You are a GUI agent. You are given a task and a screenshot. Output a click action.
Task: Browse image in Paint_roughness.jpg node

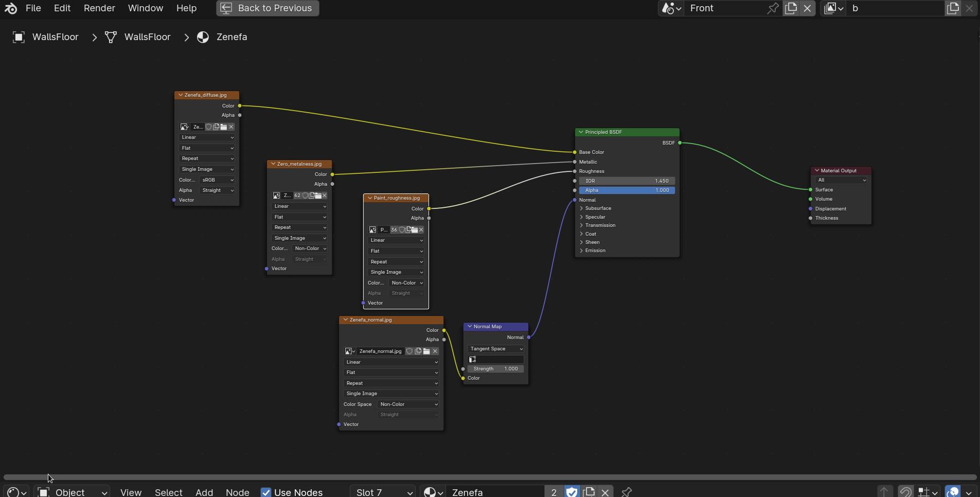coord(373,230)
